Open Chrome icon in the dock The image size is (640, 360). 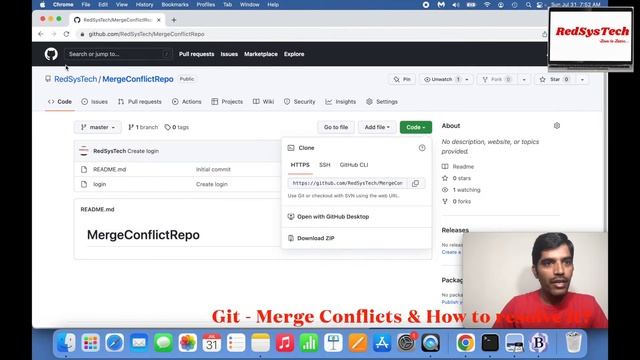(465, 342)
